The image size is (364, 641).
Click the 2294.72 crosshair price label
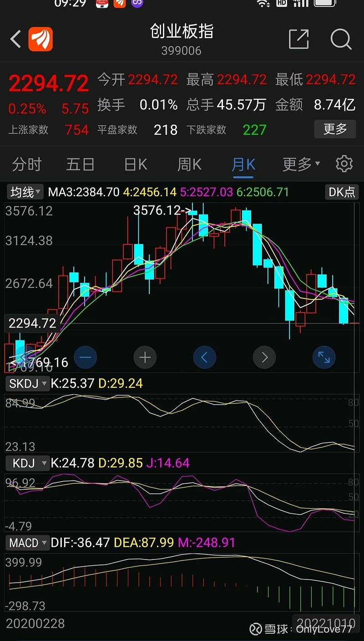32,323
